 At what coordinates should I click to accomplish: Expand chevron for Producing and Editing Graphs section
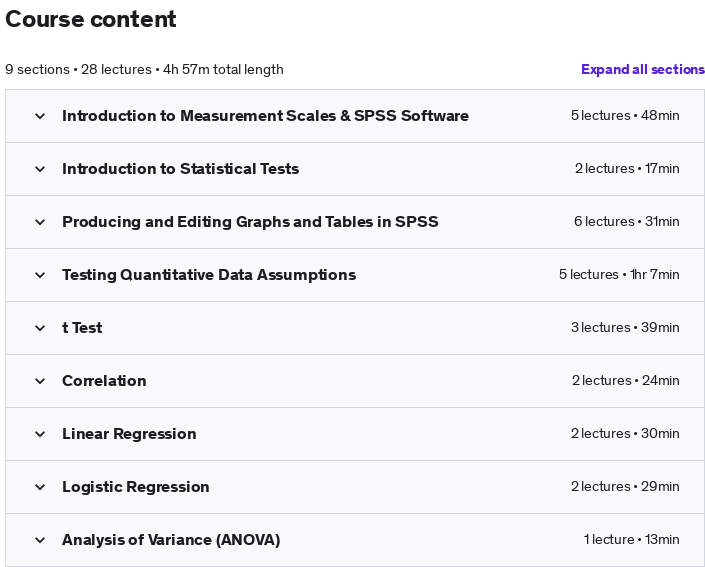click(x=40, y=222)
